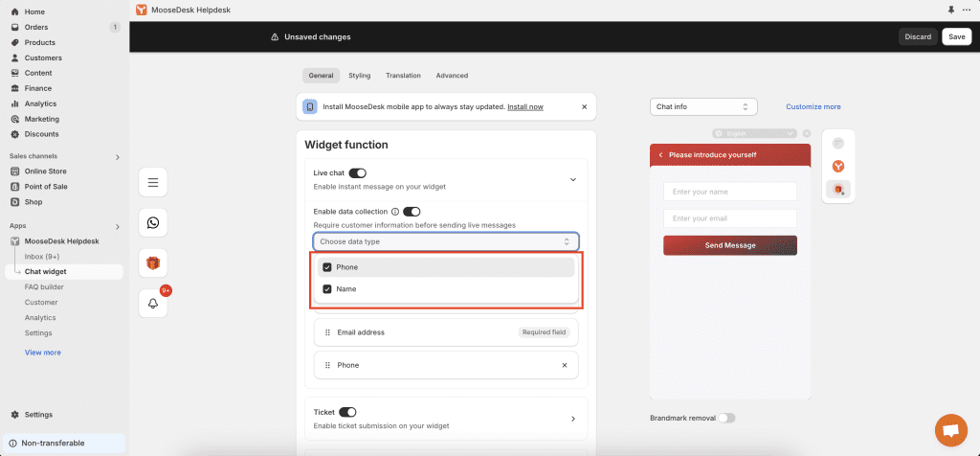Expand the Ticket section chevron
This screenshot has height=456, width=980.
[573, 419]
